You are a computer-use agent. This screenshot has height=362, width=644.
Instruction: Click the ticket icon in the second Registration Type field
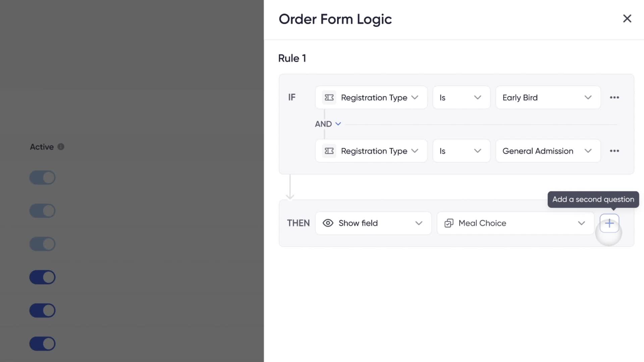pyautogui.click(x=329, y=151)
